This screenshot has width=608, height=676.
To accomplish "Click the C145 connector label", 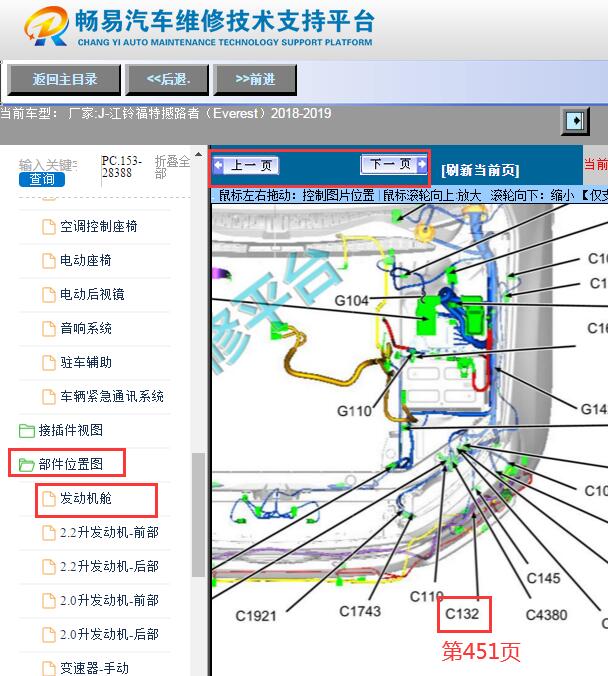I will click(x=543, y=578).
